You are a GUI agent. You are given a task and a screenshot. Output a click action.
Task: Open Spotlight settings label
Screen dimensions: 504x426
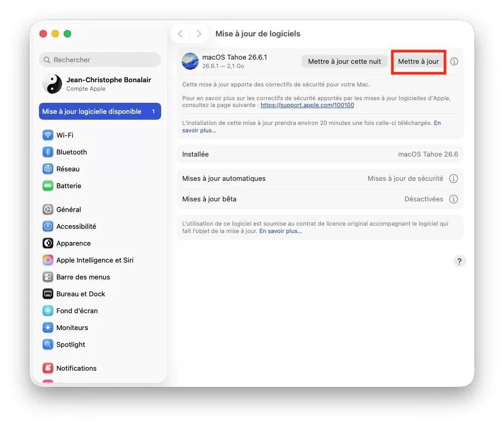[71, 345]
